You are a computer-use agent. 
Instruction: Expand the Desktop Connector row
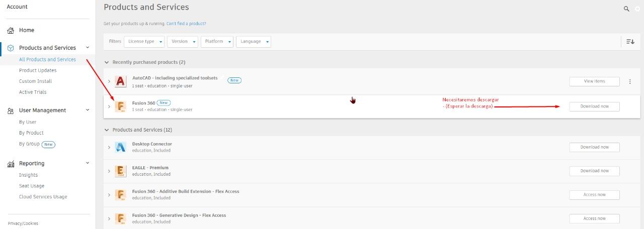click(109, 147)
